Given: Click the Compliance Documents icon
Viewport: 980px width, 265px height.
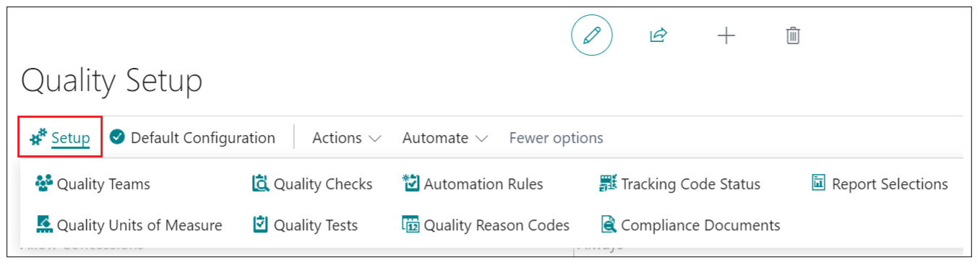Looking at the screenshot, I should point(609,225).
